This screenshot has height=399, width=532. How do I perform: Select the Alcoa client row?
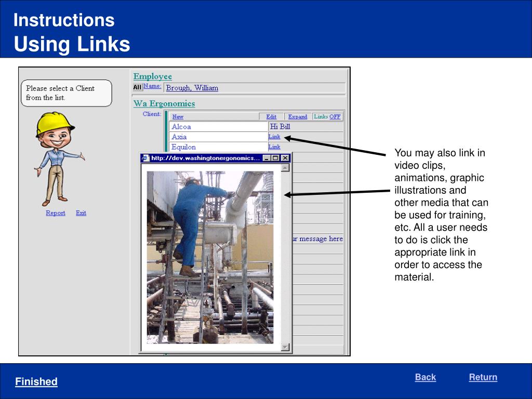click(219, 127)
